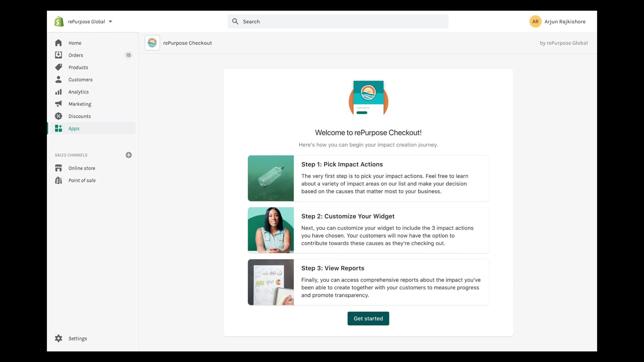The image size is (644, 362).
Task: Expand the rePurpose Global store dropdown
Action: coord(110,22)
